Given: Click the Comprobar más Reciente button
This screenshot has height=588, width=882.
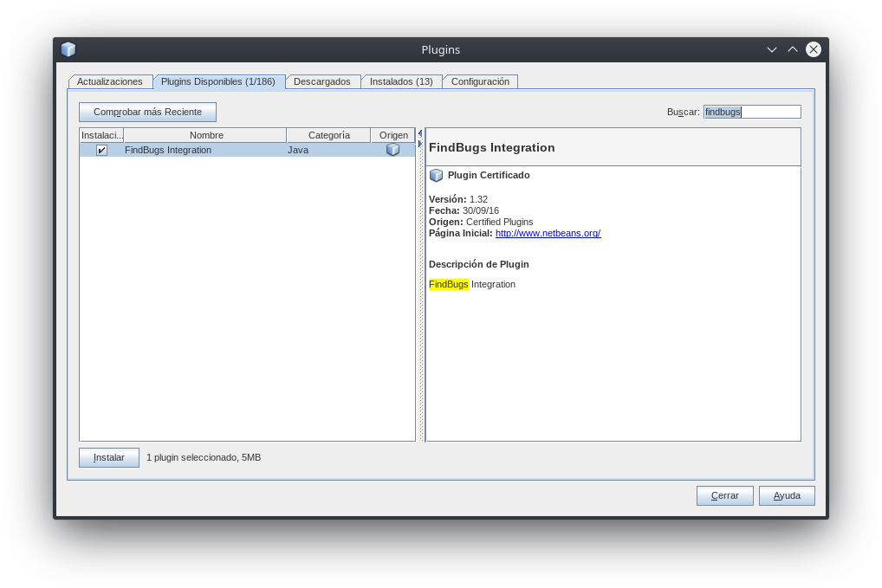Looking at the screenshot, I should coord(147,112).
